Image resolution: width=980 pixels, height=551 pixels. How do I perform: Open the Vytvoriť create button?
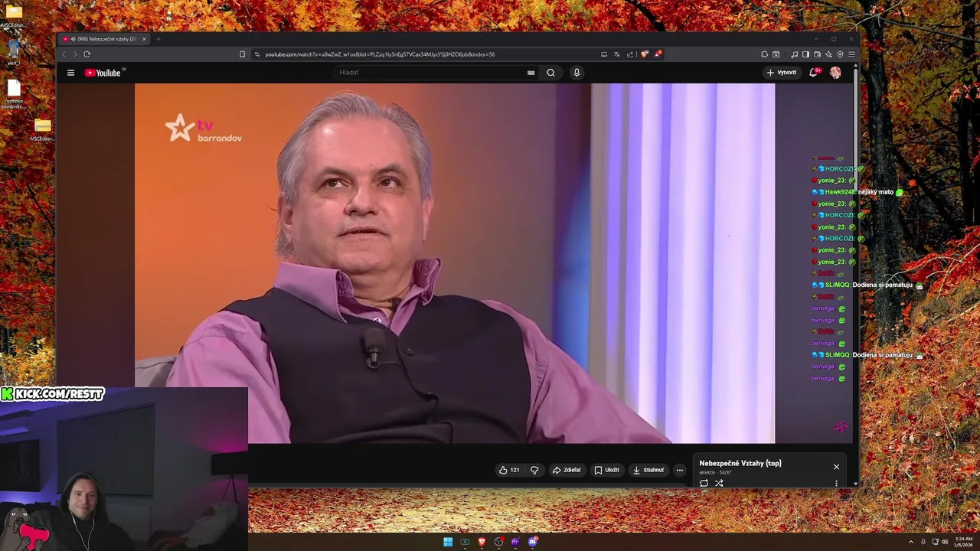tap(782, 73)
